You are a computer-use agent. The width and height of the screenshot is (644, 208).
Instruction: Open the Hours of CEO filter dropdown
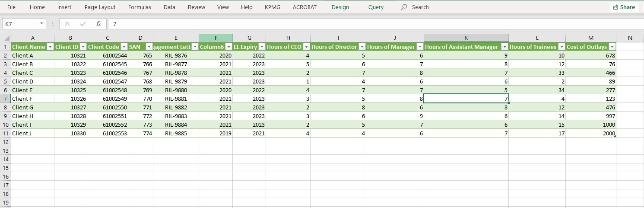306,47
